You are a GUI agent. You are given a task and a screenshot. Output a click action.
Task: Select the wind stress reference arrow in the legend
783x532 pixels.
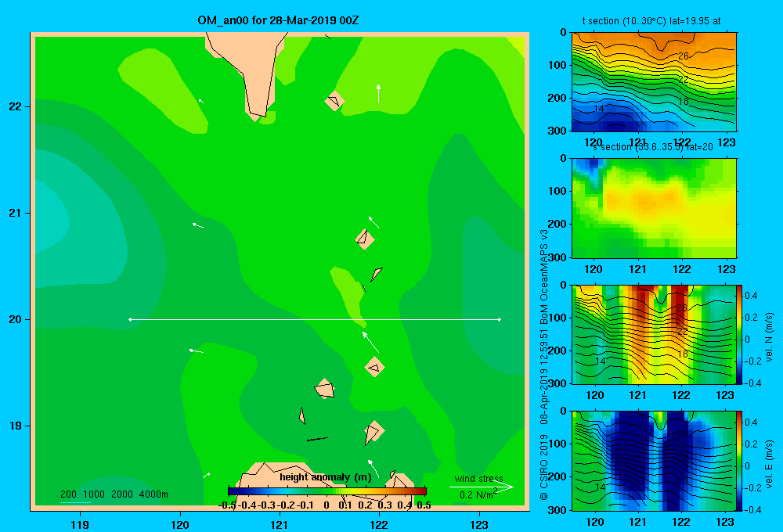481,487
